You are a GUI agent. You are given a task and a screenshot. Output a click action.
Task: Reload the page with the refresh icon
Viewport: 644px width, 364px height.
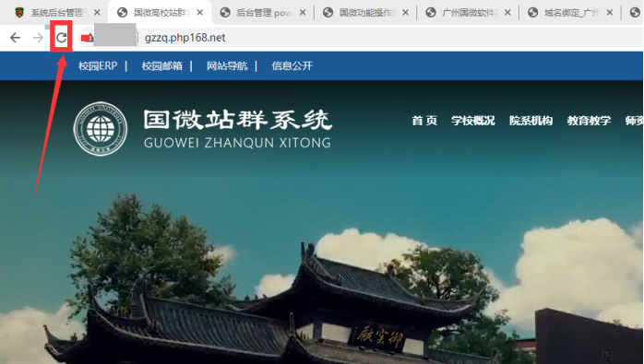pos(61,38)
